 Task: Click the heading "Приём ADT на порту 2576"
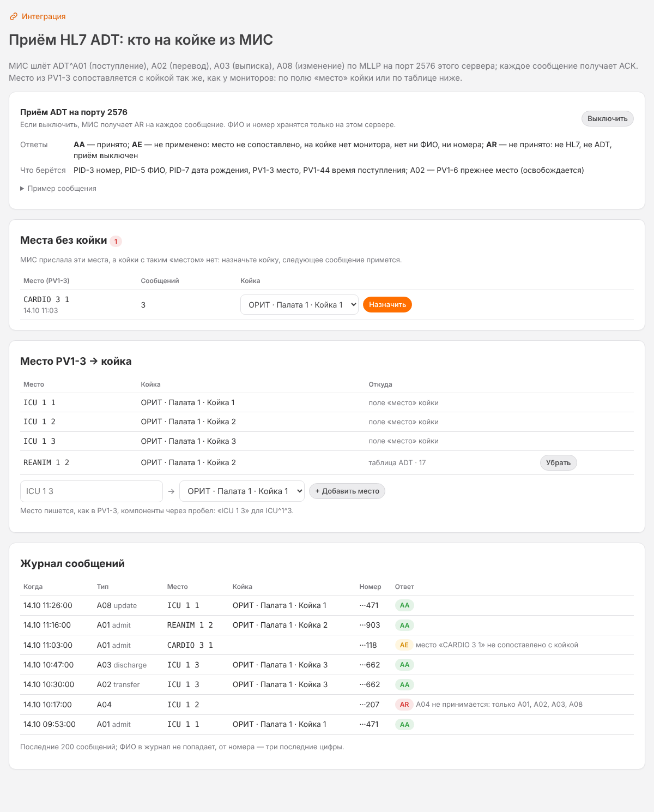pos(74,112)
